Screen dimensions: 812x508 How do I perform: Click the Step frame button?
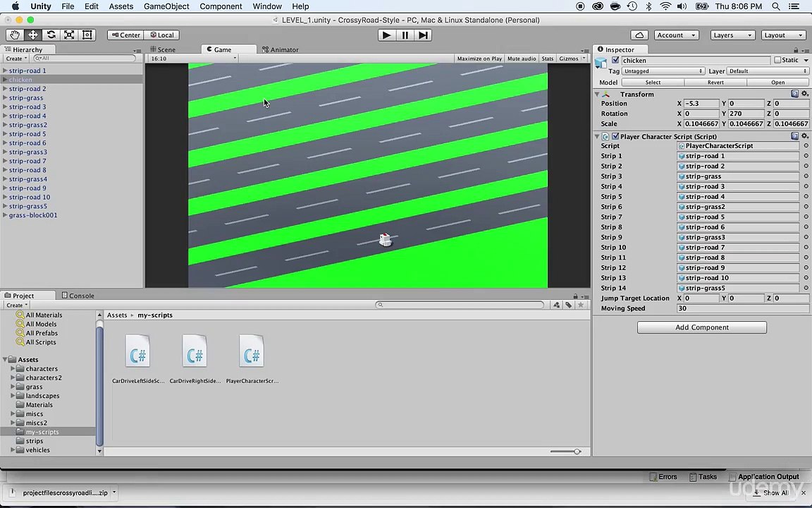click(x=423, y=35)
